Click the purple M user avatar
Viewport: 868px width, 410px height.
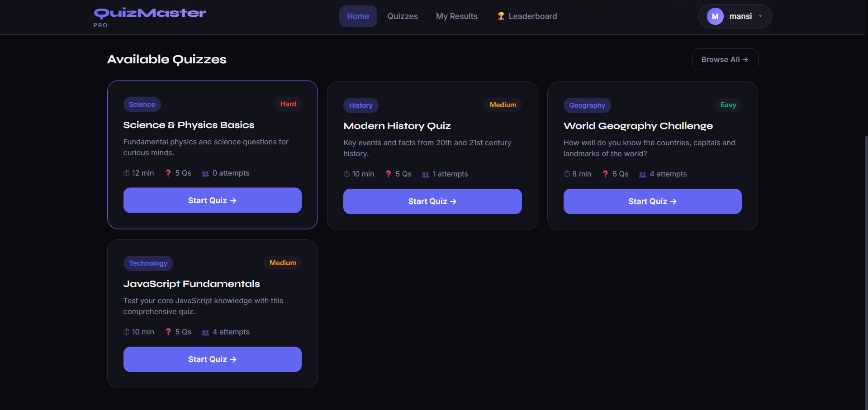715,16
